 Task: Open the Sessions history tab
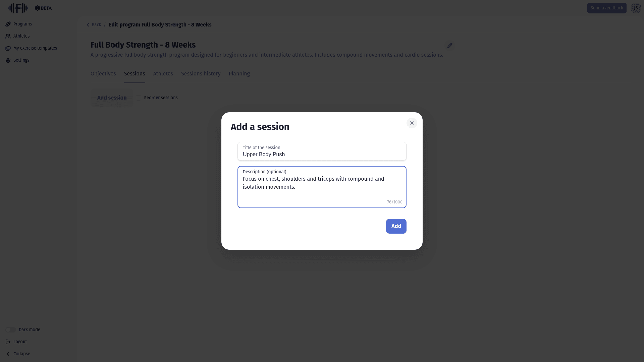click(x=201, y=74)
